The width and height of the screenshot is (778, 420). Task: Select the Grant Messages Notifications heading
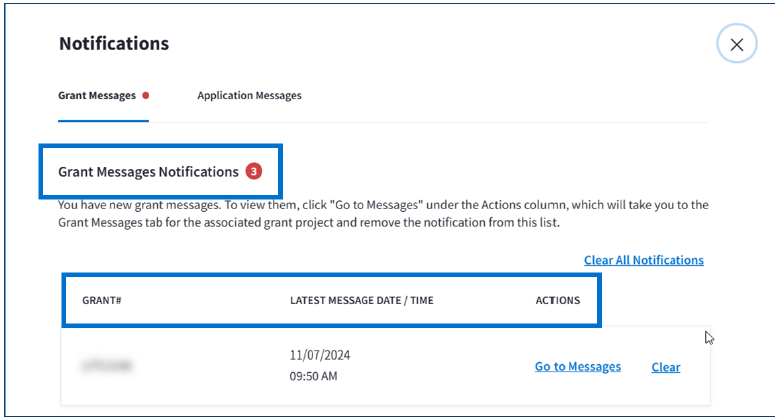[x=148, y=172]
